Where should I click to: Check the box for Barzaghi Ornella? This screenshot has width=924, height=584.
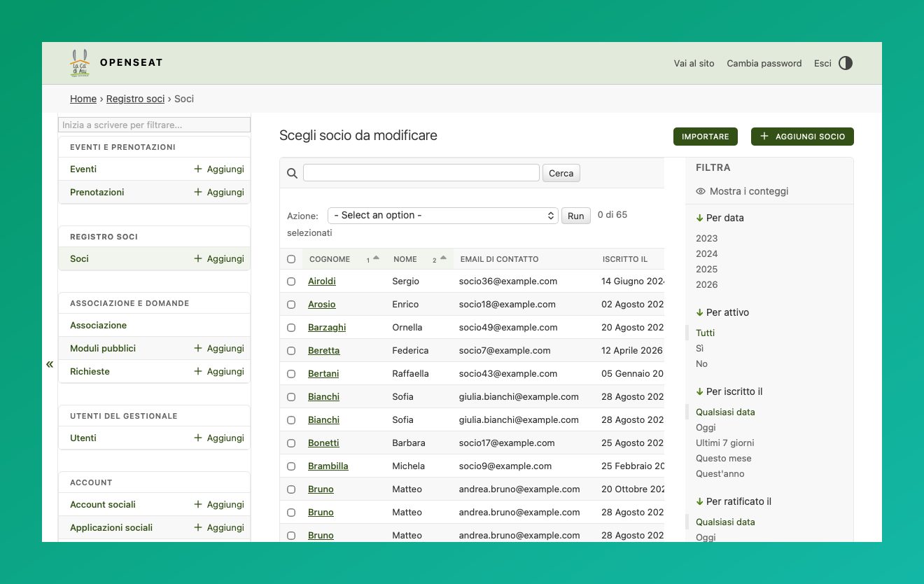(x=291, y=328)
